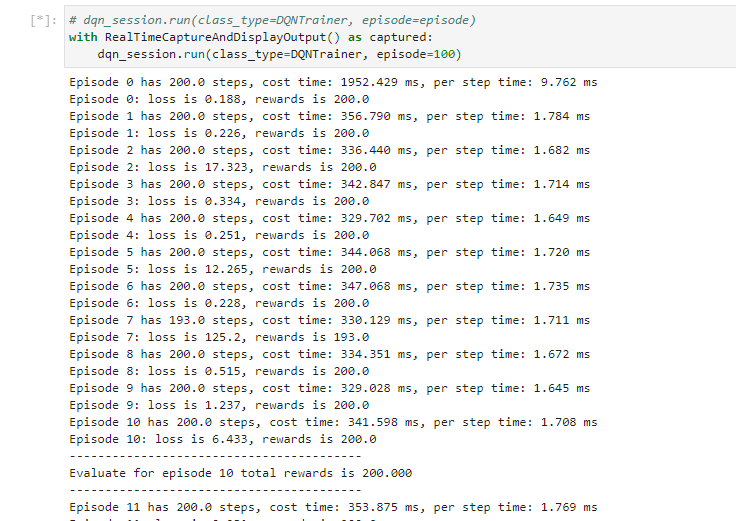Select the Episode 0 loss 0.188 line
This screenshot has height=521, width=736.
[x=219, y=99]
